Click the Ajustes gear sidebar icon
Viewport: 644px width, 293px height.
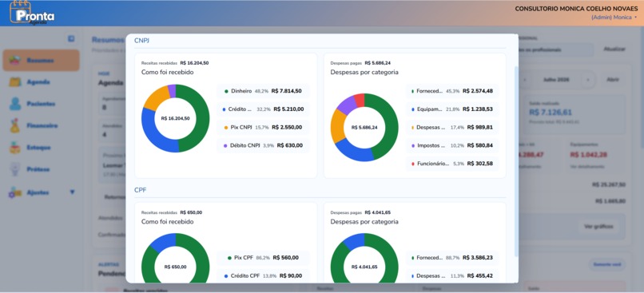[x=15, y=192]
